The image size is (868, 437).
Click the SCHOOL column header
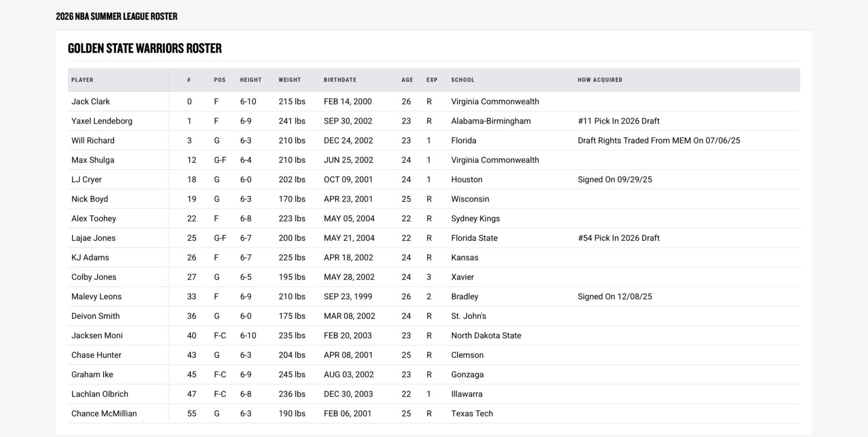point(463,80)
